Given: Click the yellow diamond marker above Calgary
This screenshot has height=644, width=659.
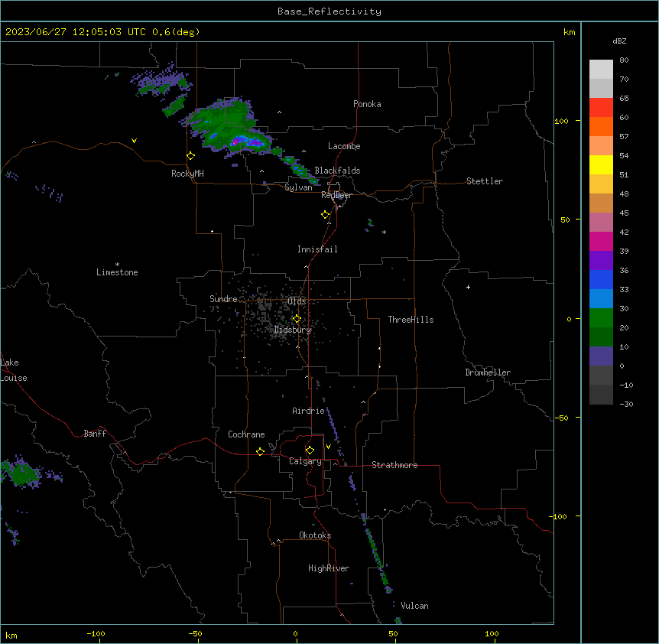Looking at the screenshot, I should click(x=310, y=450).
